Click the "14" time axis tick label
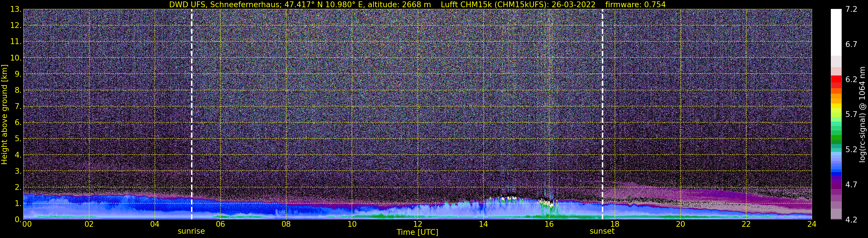 (483, 224)
